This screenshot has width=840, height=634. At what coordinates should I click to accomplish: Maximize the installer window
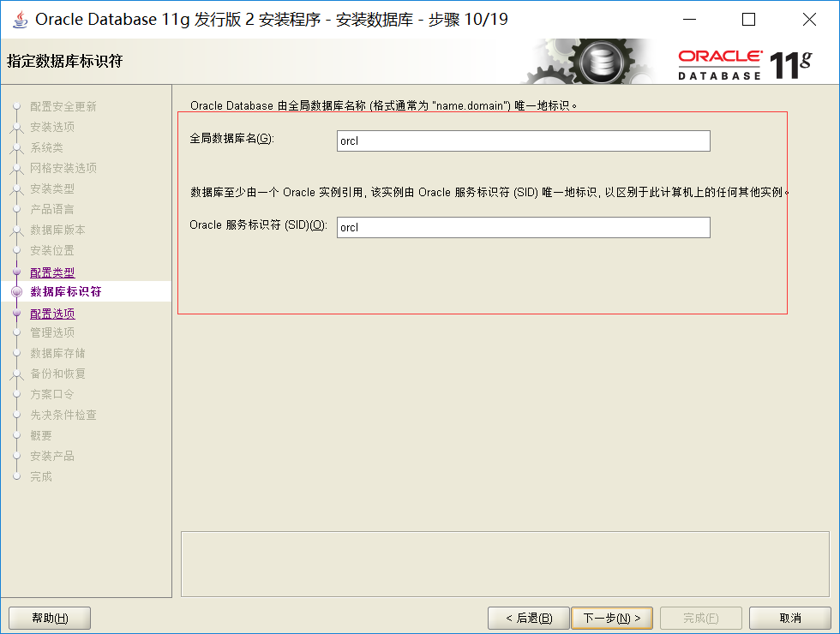tap(748, 19)
